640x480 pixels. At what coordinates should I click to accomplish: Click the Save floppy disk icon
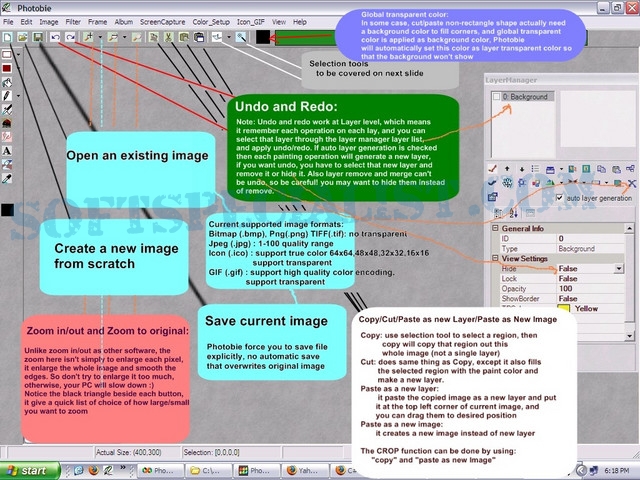(x=38, y=37)
